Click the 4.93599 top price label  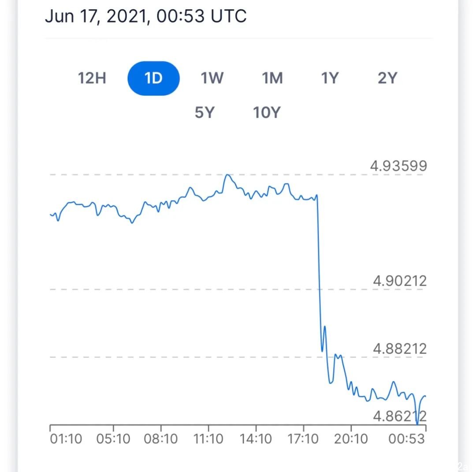point(398,166)
